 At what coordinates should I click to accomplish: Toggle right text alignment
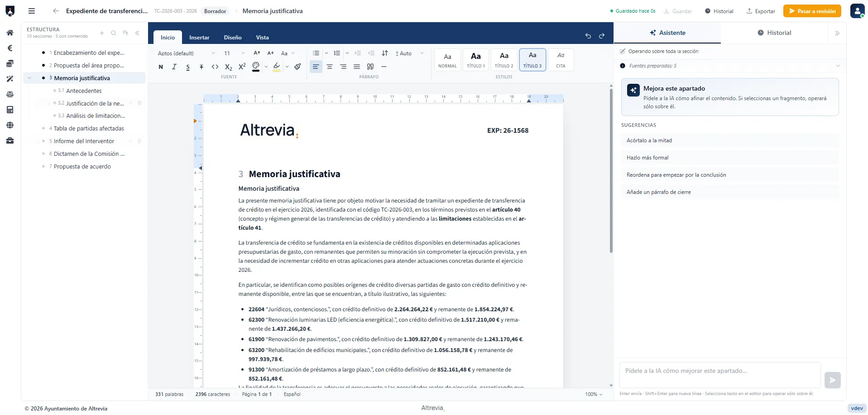coord(343,67)
